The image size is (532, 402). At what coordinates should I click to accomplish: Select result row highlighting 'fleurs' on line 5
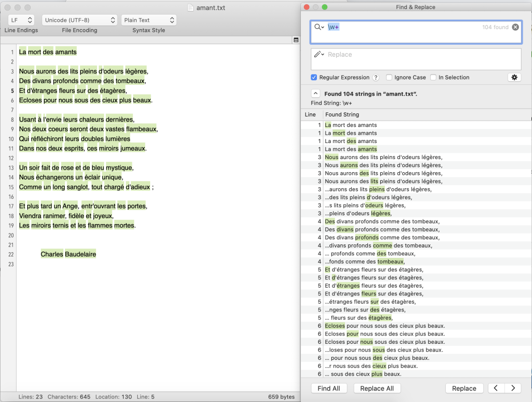tap(416, 294)
